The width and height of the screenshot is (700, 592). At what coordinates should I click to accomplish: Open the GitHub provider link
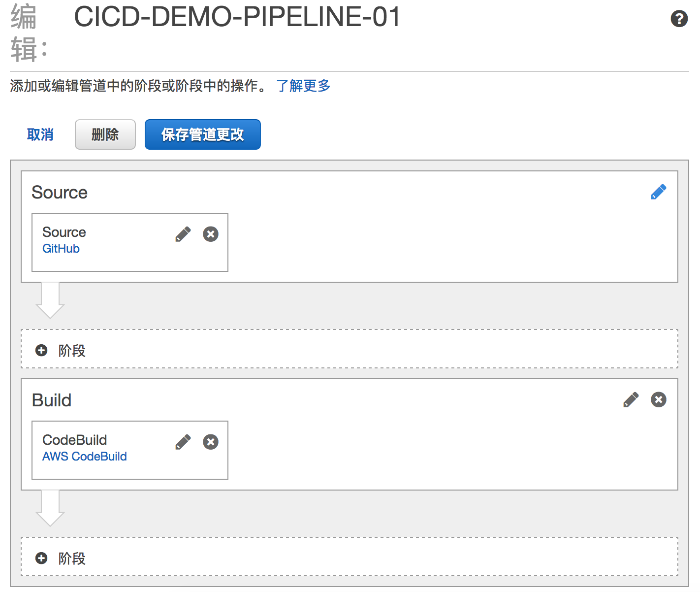pos(61,249)
